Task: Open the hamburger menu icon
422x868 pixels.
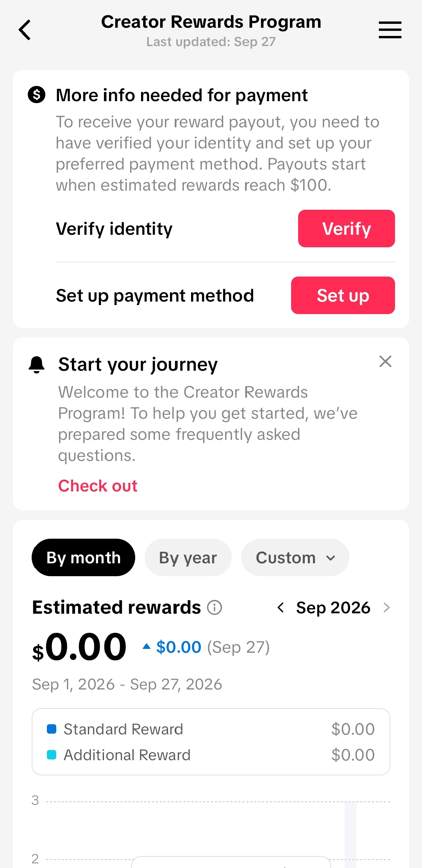Action: pos(390,30)
